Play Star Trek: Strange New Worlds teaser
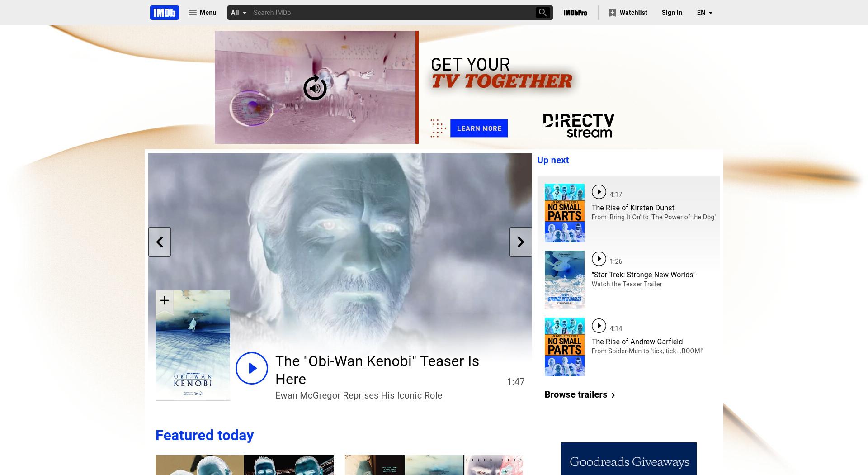Viewport: 868px width, 475px height. tap(599, 259)
